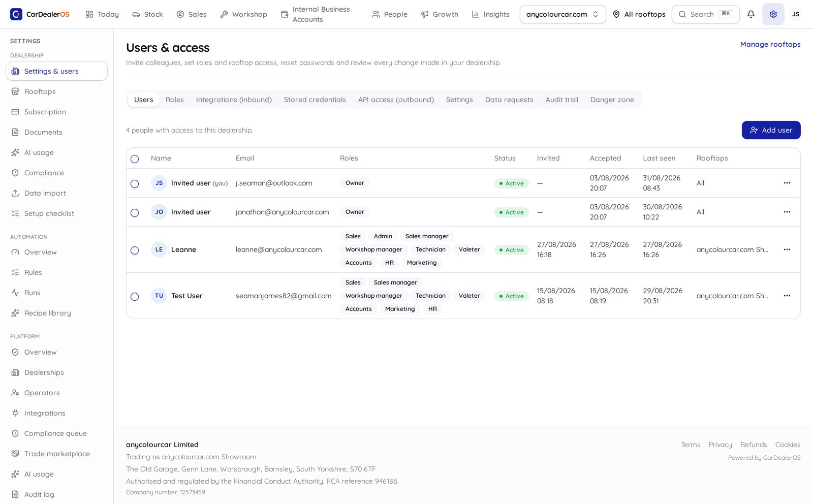Open Documents in the sidebar
The width and height of the screenshot is (813, 504).
(56, 132)
